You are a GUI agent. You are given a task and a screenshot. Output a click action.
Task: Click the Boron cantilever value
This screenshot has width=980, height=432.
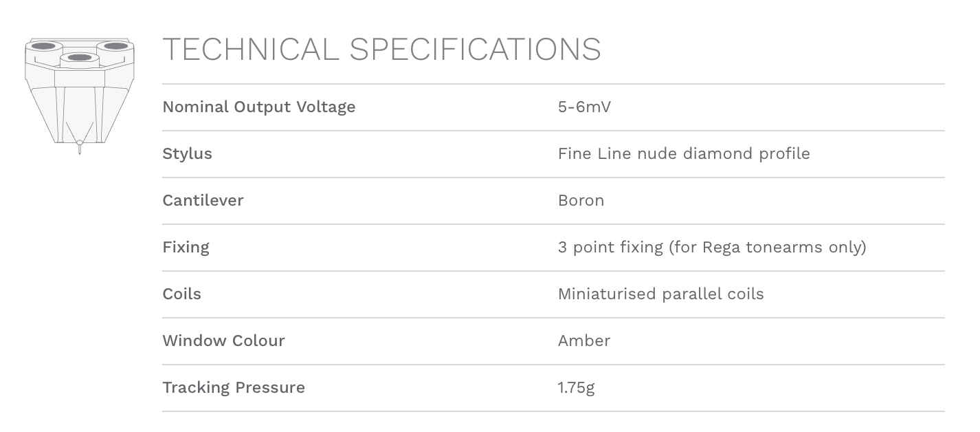581,200
